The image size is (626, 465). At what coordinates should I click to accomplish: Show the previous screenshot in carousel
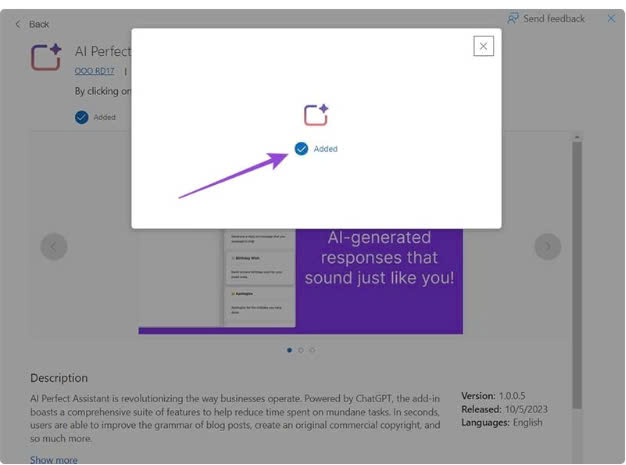click(54, 246)
